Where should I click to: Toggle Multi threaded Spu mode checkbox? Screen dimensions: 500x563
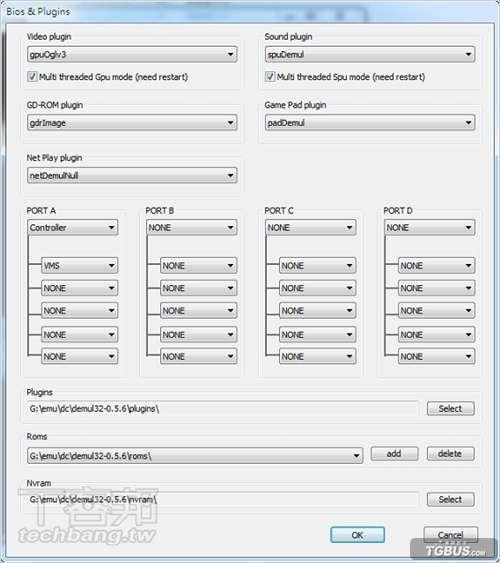click(x=270, y=76)
